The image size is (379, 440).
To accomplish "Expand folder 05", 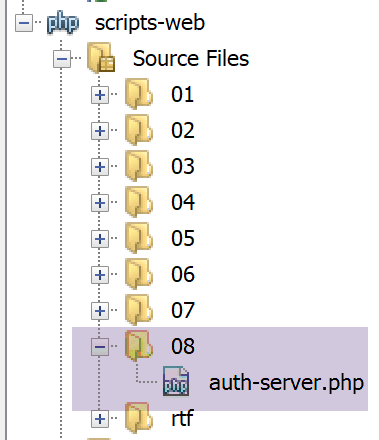I will [x=100, y=239].
